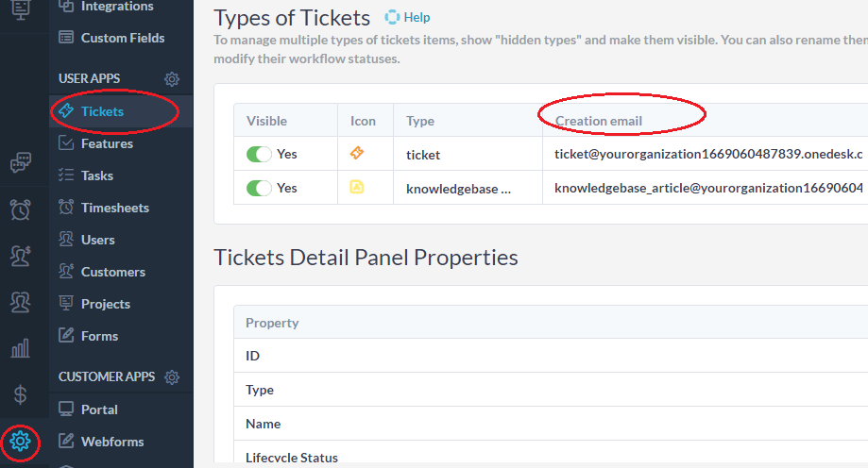Toggle visibility of the ticket type
The height and width of the screenshot is (468, 868).
point(259,154)
